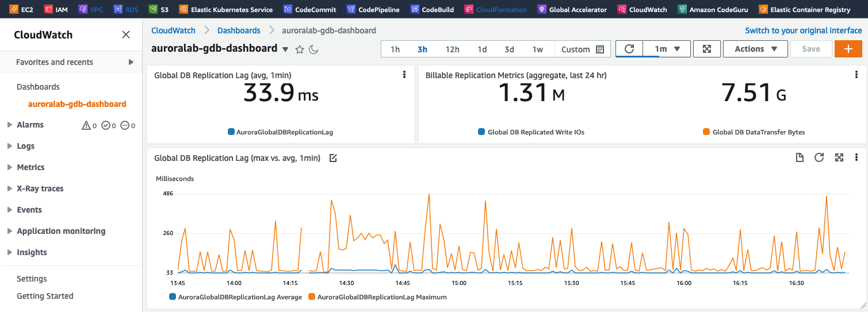Open the CodeBuild shortcut
Image resolution: width=868 pixels, height=312 pixels.
click(x=432, y=9)
